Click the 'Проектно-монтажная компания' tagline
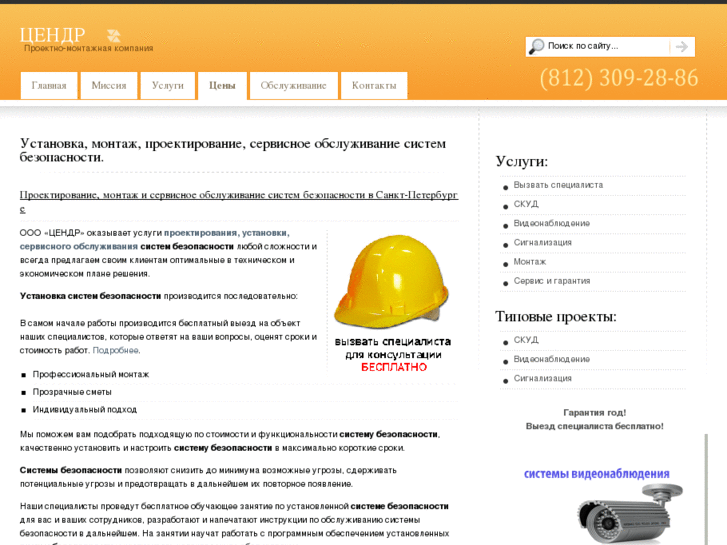727x545 pixels. pos(89,48)
